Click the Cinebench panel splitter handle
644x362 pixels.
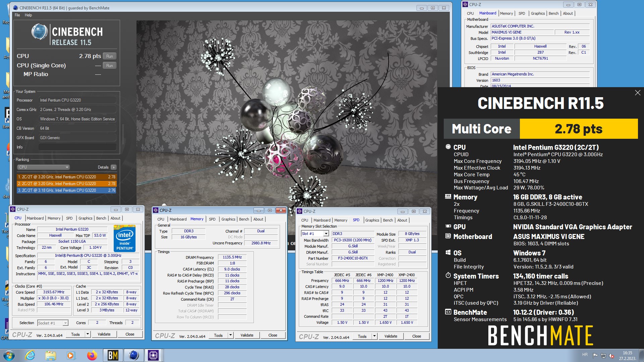123,134
